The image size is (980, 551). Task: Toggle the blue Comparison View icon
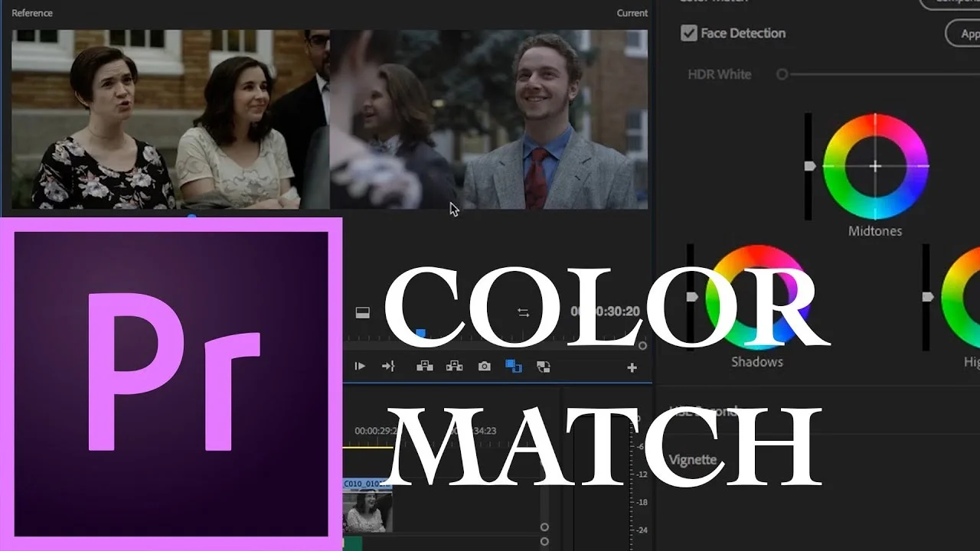(x=514, y=367)
